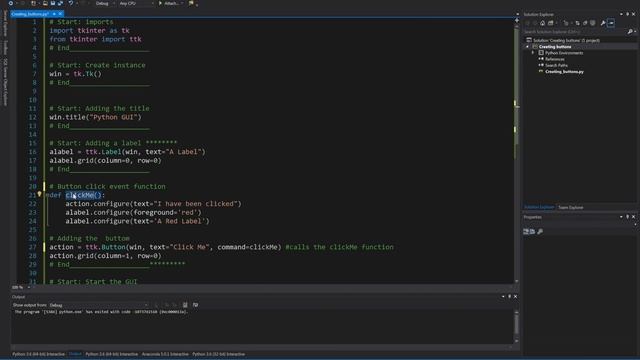Click the Save icon in the toolbar

tap(53, 3)
